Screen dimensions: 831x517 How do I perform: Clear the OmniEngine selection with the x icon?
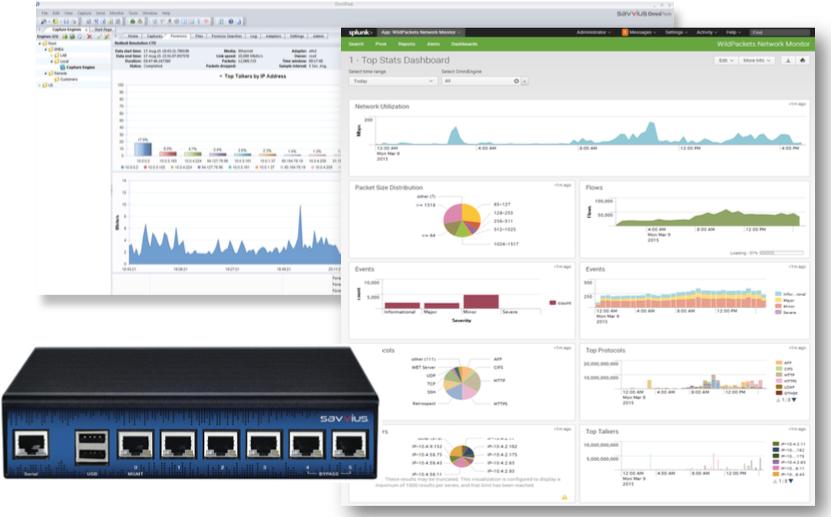coord(516,81)
